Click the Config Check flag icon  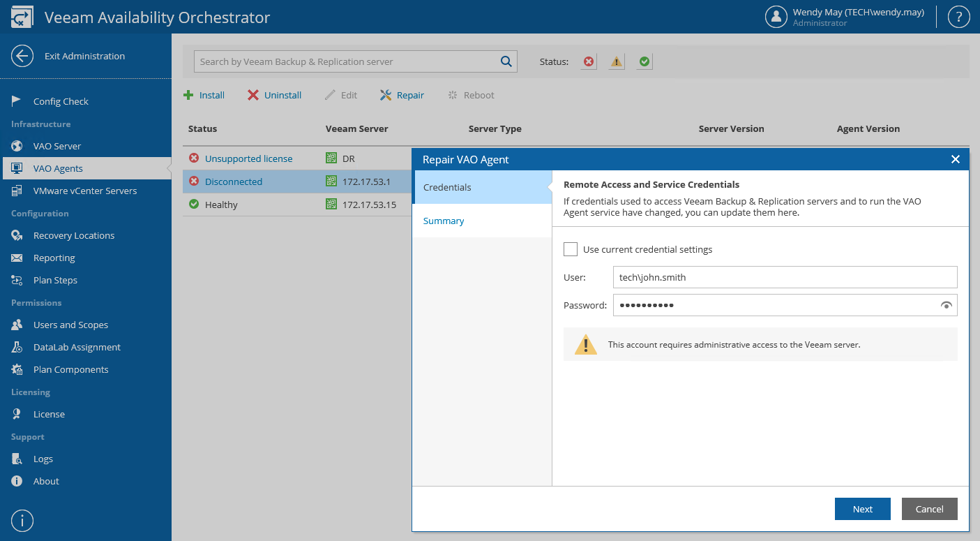click(x=17, y=101)
